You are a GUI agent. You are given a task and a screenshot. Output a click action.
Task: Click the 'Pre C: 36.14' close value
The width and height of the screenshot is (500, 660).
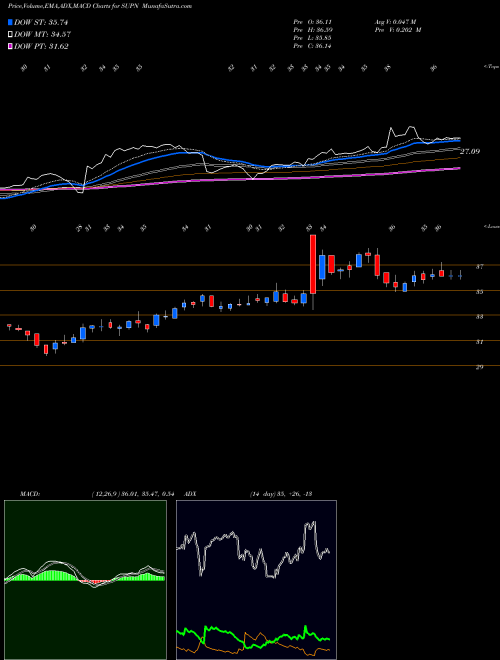312,46
